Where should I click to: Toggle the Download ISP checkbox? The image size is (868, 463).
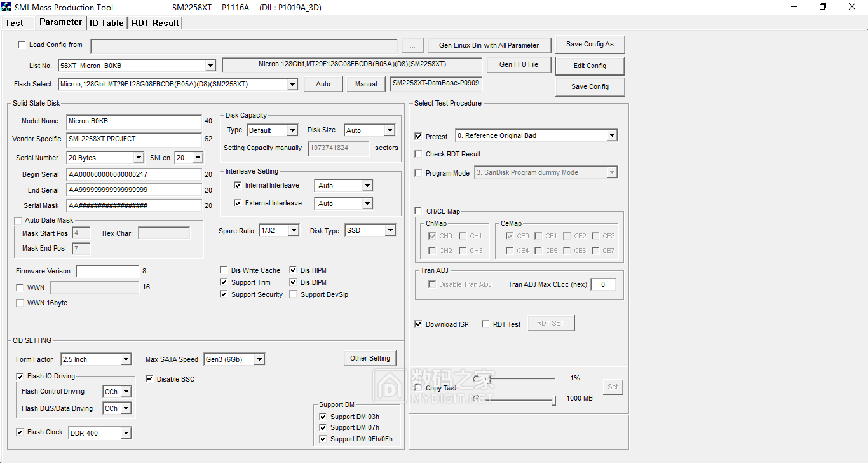click(418, 324)
